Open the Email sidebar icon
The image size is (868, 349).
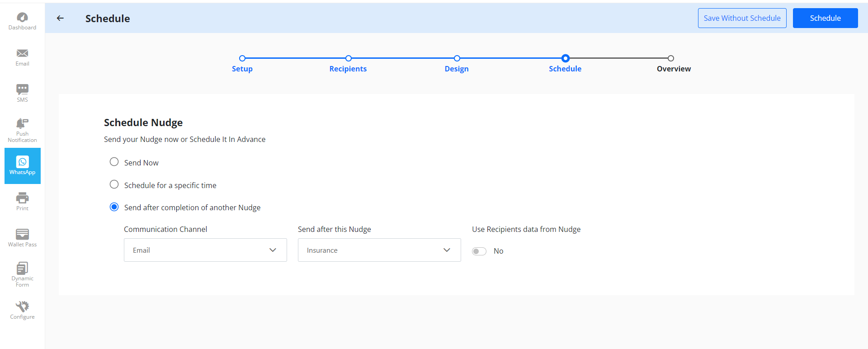pyautogui.click(x=22, y=57)
